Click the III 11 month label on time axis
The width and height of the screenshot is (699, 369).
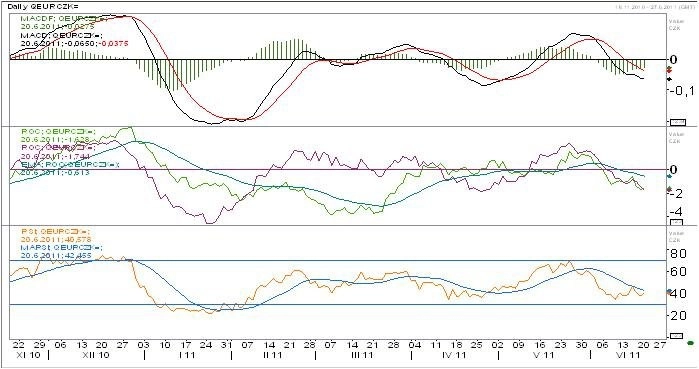coord(362,355)
